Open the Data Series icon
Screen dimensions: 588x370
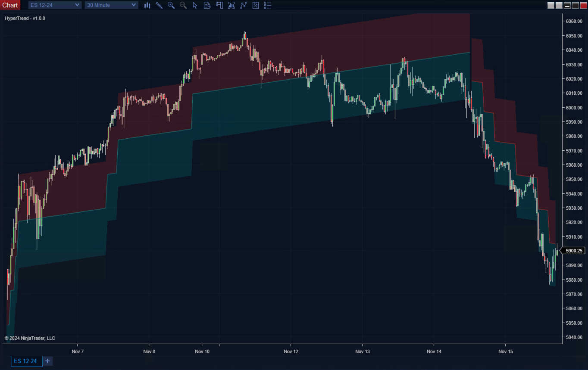231,5
